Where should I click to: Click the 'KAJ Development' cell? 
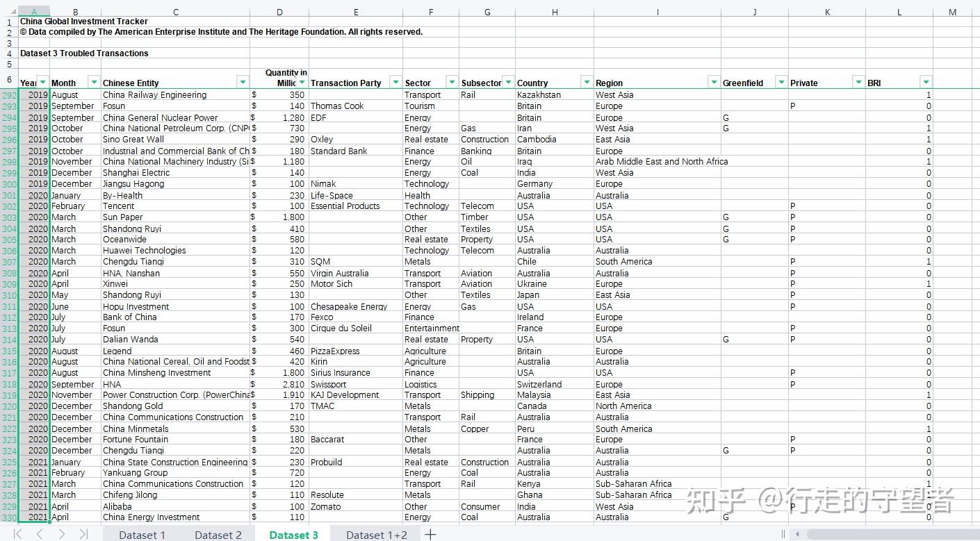[356, 395]
